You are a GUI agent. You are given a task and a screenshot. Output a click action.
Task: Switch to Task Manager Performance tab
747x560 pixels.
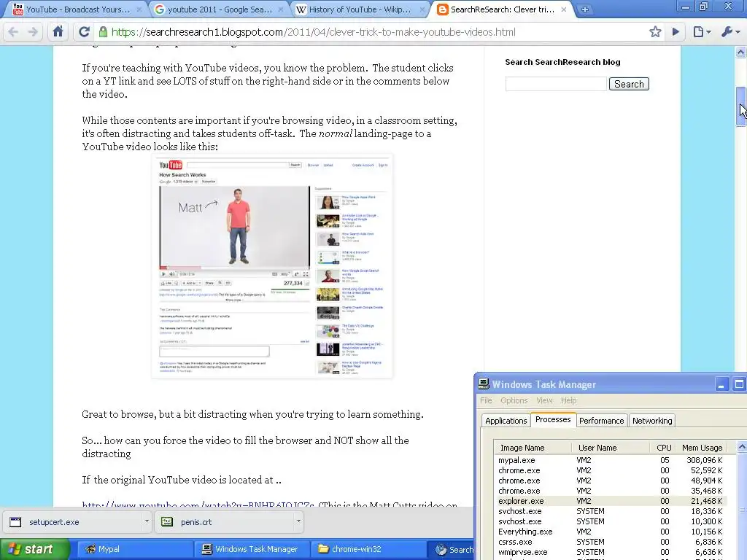601,421
